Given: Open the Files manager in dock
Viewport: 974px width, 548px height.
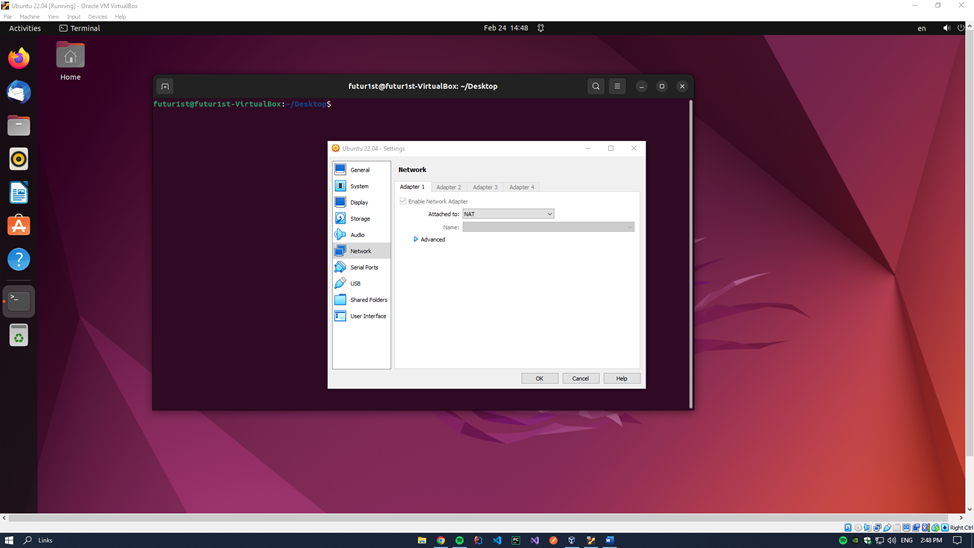Looking at the screenshot, I should (19, 126).
